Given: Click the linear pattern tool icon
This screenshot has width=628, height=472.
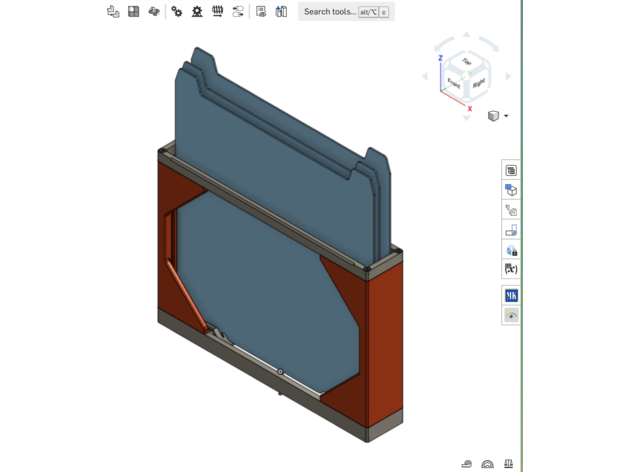Looking at the screenshot, I should click(x=217, y=12).
